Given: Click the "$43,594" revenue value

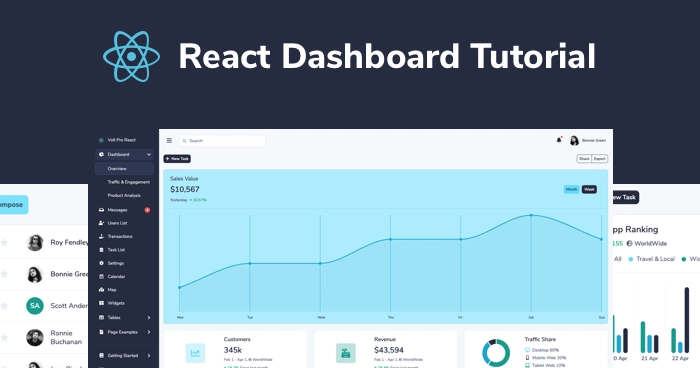Looking at the screenshot, I should click(389, 350).
